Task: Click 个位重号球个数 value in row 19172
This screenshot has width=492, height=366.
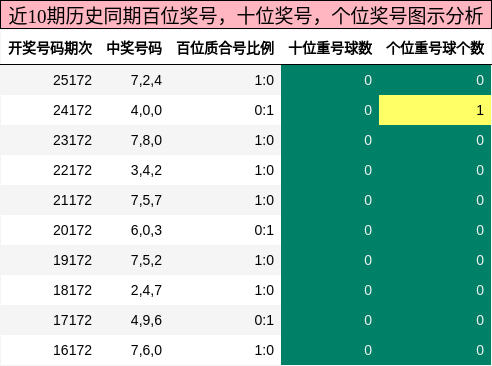Action: click(480, 260)
